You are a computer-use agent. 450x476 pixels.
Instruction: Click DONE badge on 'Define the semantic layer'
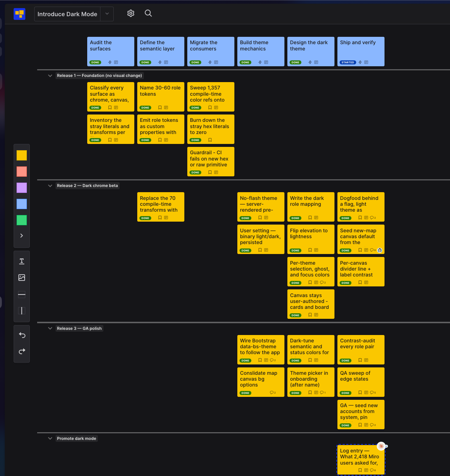(x=145, y=62)
